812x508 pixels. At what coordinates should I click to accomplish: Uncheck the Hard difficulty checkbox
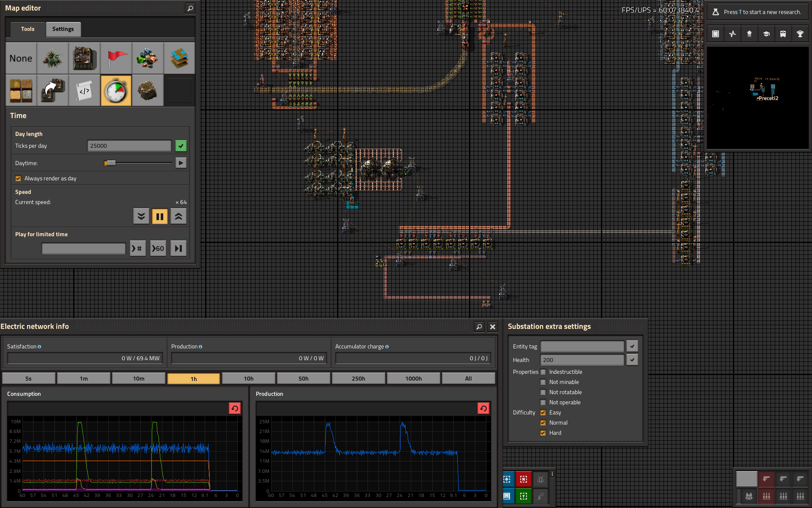(x=543, y=433)
